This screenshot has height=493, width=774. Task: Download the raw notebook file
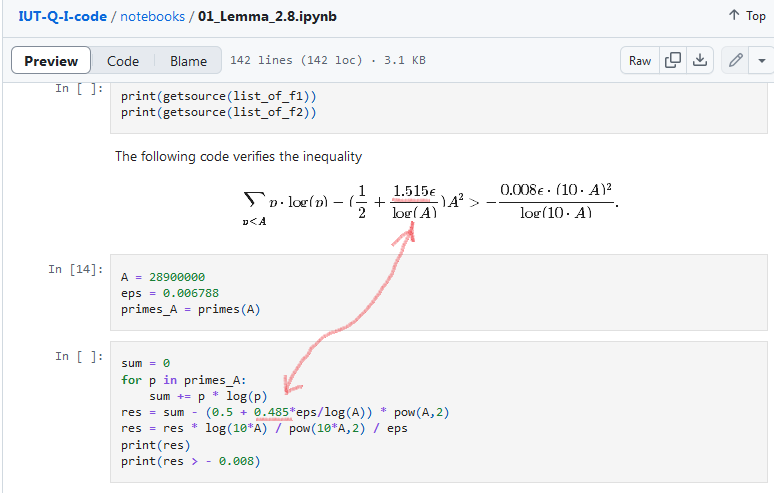click(x=701, y=60)
